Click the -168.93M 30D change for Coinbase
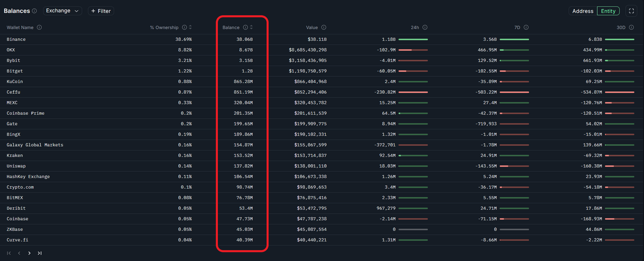 click(x=590, y=219)
